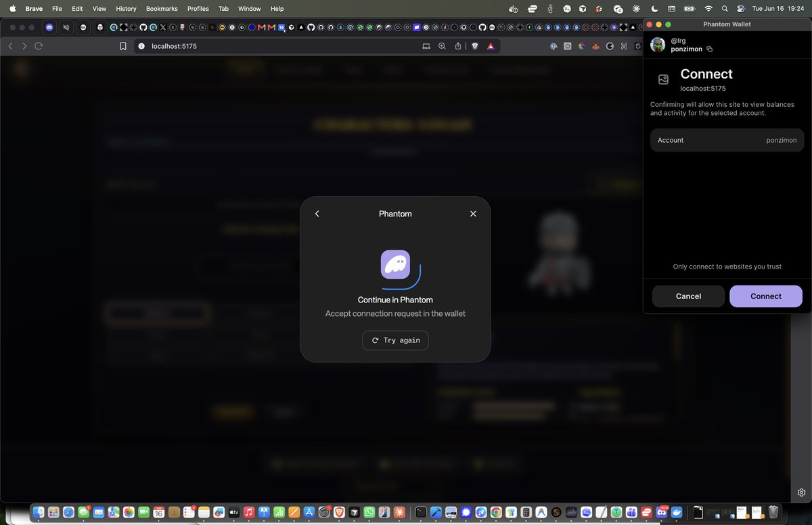Open the Tab menu

coord(223,9)
